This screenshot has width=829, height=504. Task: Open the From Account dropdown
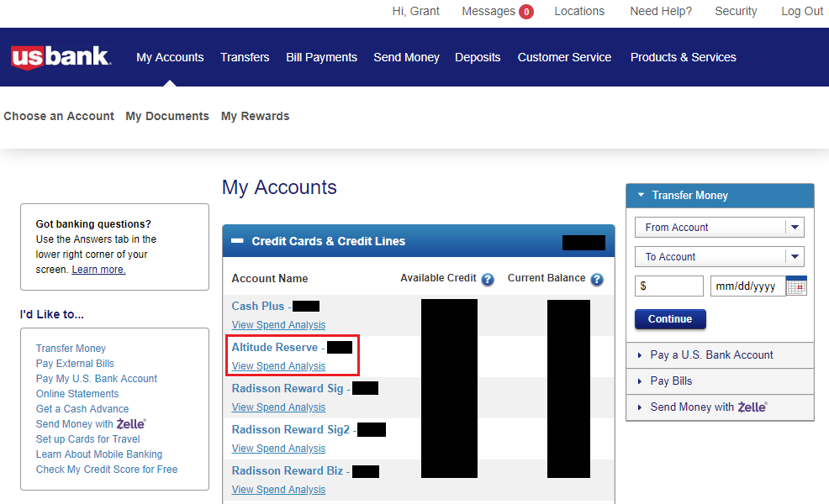(x=719, y=227)
